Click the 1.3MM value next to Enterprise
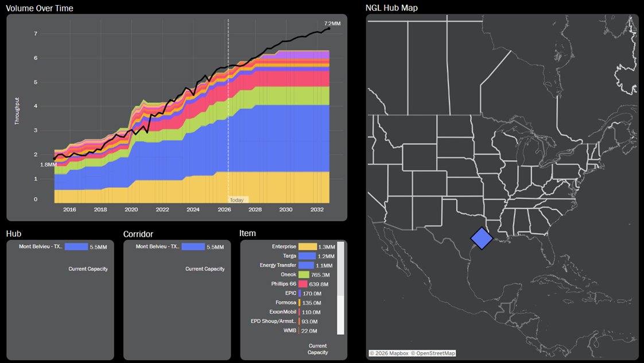The width and height of the screenshot is (644, 363). pos(327,247)
